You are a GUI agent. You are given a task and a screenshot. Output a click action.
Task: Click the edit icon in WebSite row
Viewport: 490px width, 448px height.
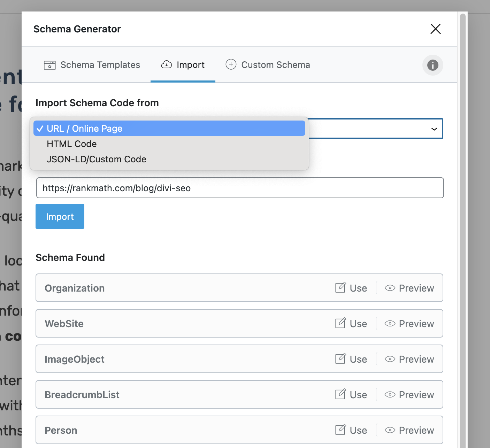click(x=340, y=323)
